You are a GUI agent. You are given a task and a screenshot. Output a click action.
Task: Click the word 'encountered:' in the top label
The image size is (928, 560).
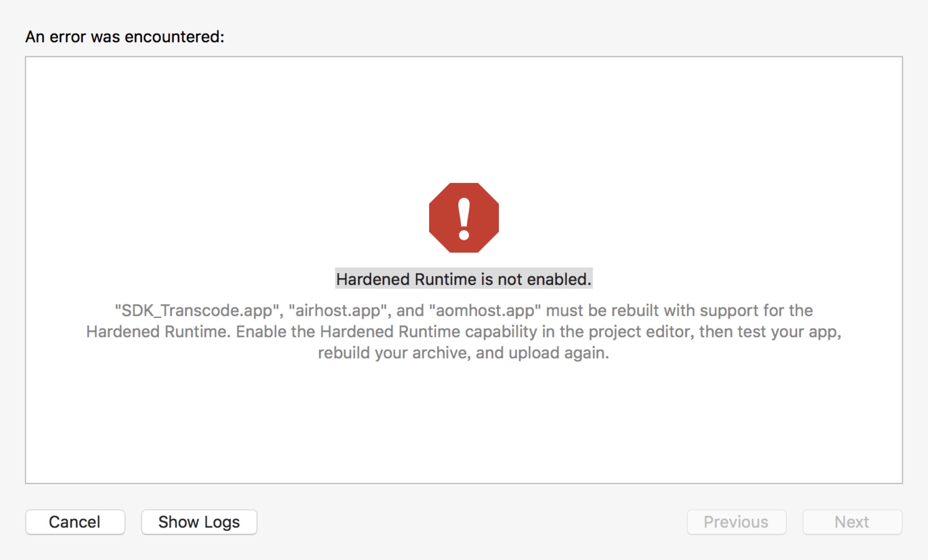174,37
